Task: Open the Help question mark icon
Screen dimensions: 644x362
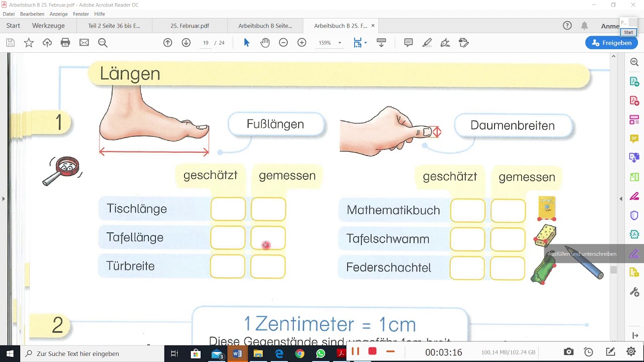Action: [567, 26]
